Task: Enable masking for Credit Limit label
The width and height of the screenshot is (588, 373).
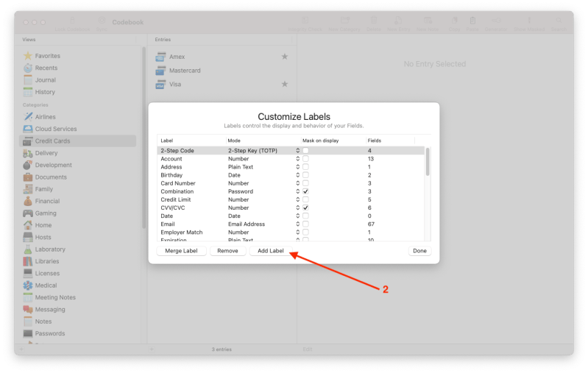Action: coord(305,199)
